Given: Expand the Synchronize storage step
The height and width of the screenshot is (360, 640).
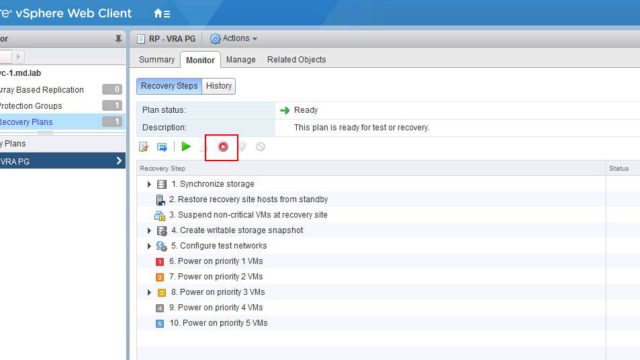Looking at the screenshot, I should point(149,184).
